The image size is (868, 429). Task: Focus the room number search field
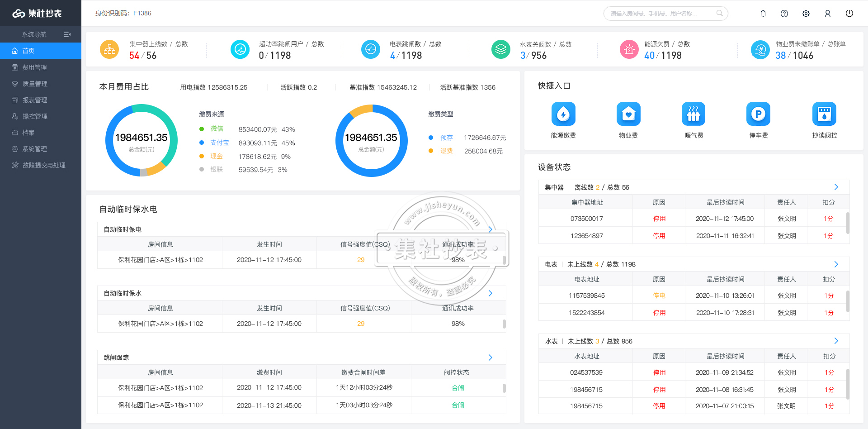[x=661, y=14]
